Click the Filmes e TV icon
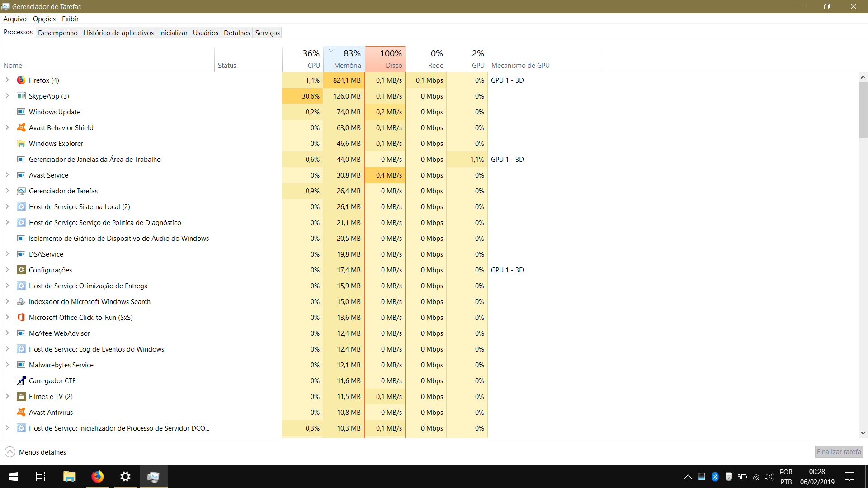 pyautogui.click(x=21, y=396)
